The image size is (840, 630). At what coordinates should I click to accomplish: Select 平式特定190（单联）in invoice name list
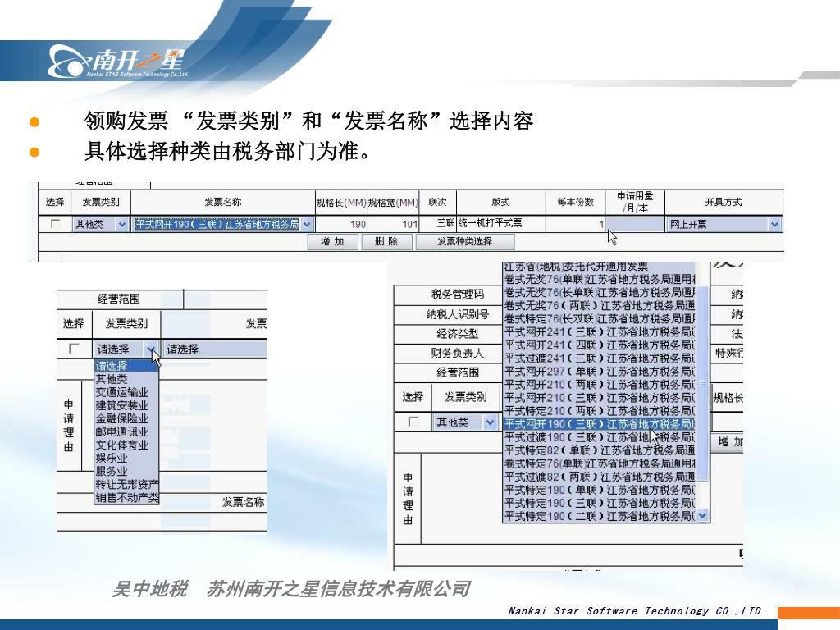[x=599, y=491]
